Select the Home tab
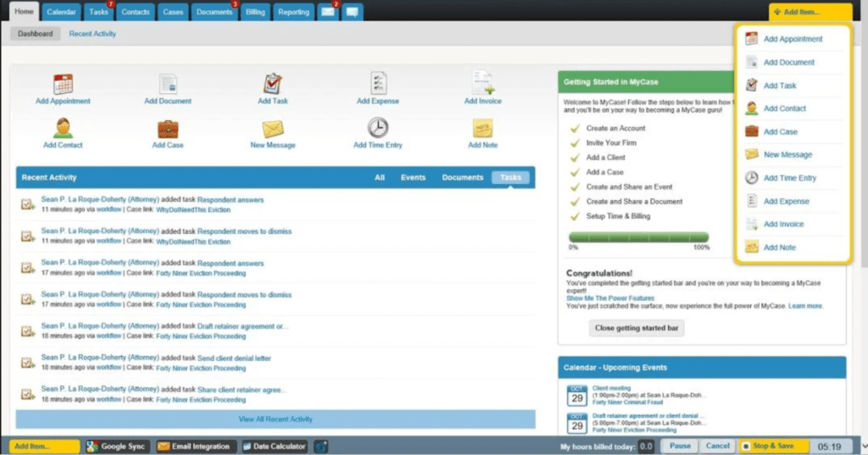 (24, 11)
